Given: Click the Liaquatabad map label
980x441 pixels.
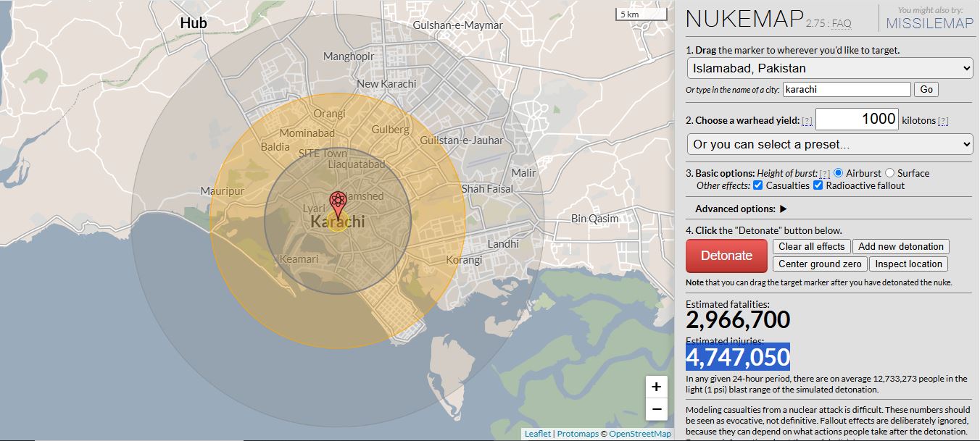Looking at the screenshot, I should point(357,164).
